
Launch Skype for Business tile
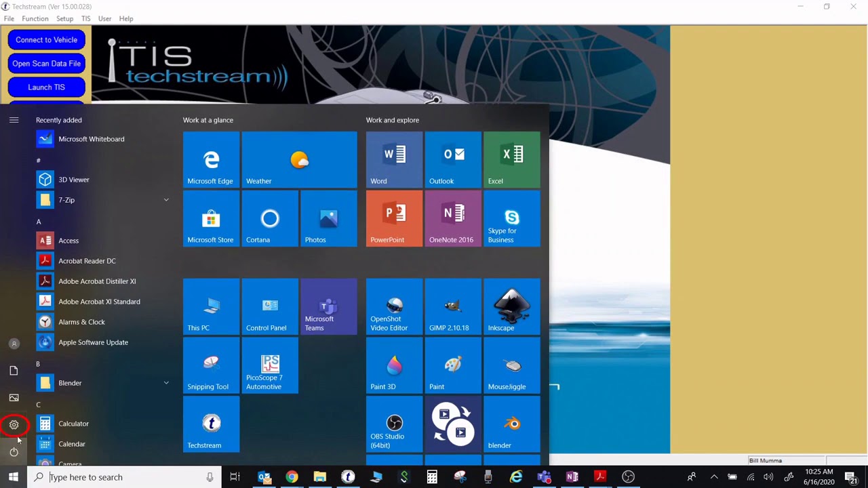pyautogui.click(x=512, y=218)
